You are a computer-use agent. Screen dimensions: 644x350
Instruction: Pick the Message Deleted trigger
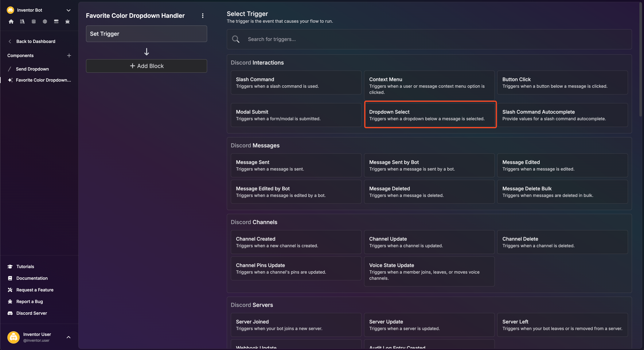[x=429, y=192]
